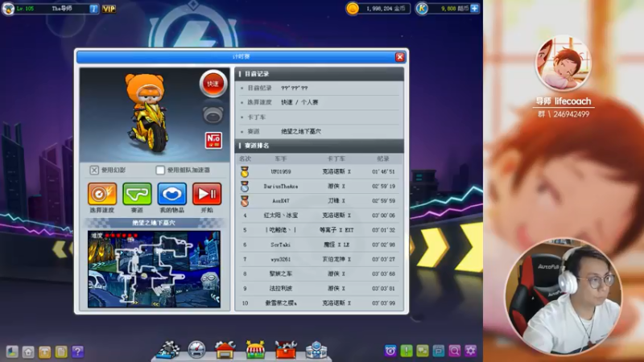Open the blue building icon in dock
The image size is (644, 362).
tap(316, 350)
